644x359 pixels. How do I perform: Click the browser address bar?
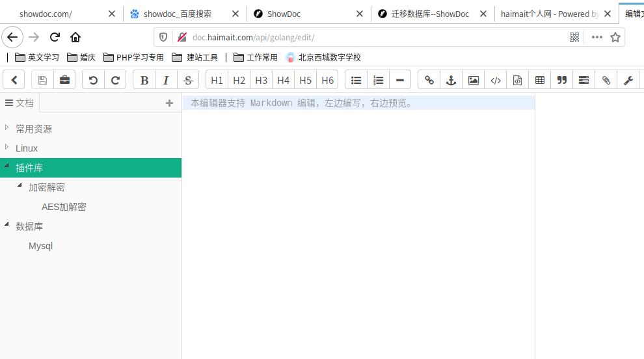click(364, 37)
